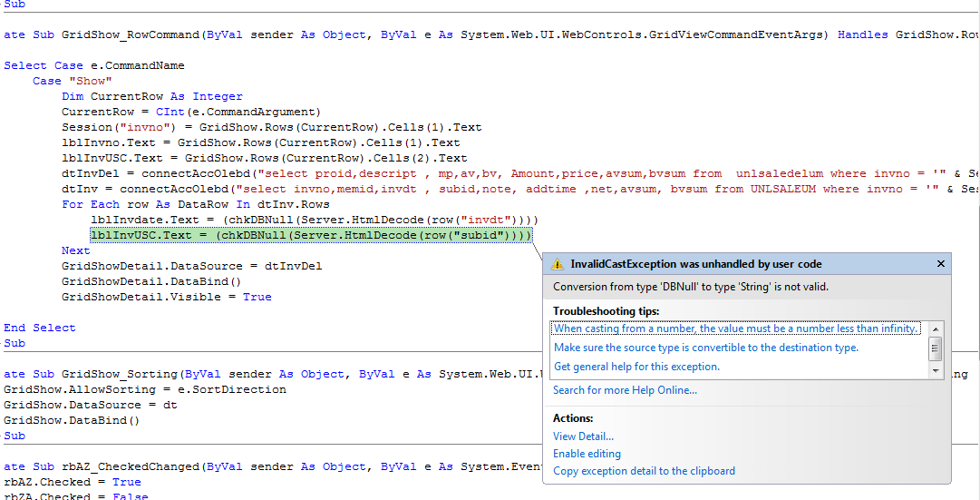Click highlighted line lblInvUSC.Text subid
980x500 pixels.
pyautogui.click(x=311, y=235)
